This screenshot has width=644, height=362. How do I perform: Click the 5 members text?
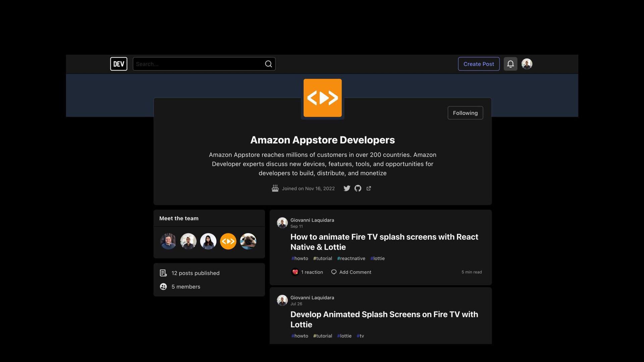[x=186, y=287]
